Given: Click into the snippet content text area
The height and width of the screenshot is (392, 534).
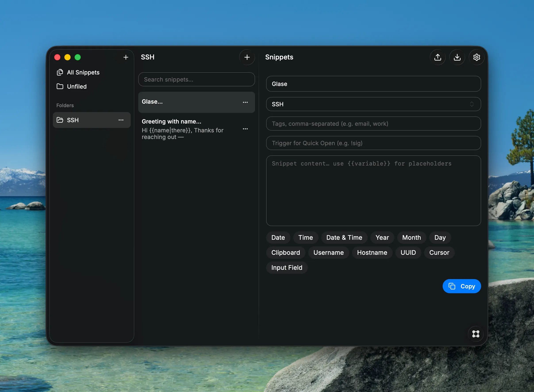Looking at the screenshot, I should point(373,190).
